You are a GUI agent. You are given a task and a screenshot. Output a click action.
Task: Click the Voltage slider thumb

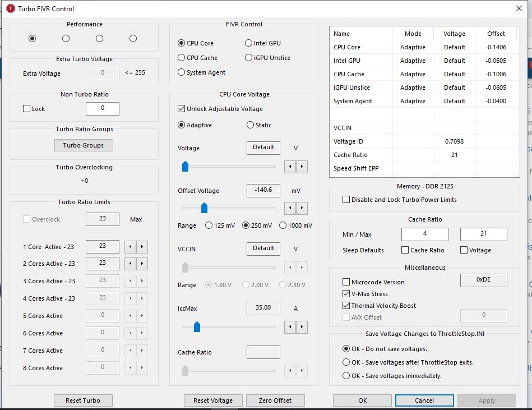185,167
